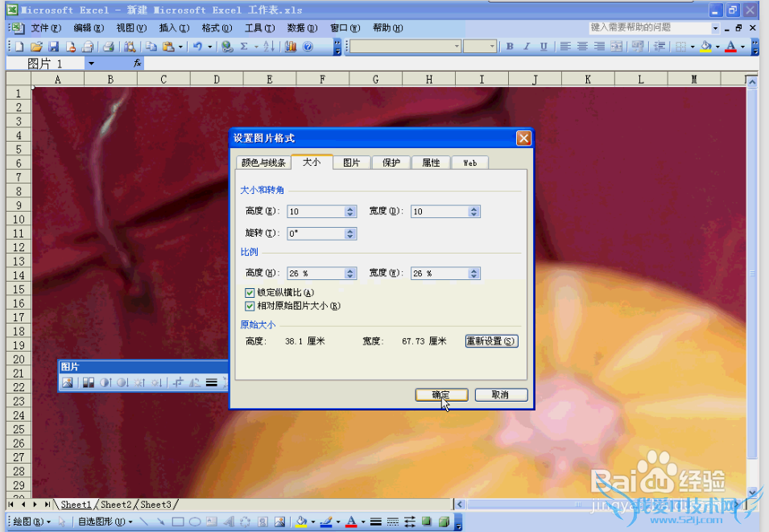
Task: Expand the font name dropdown
Action: tap(457, 47)
